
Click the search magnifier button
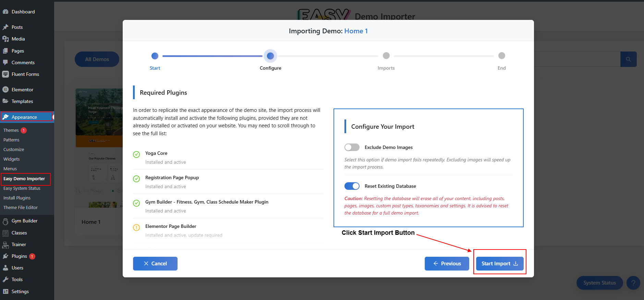tap(628, 59)
